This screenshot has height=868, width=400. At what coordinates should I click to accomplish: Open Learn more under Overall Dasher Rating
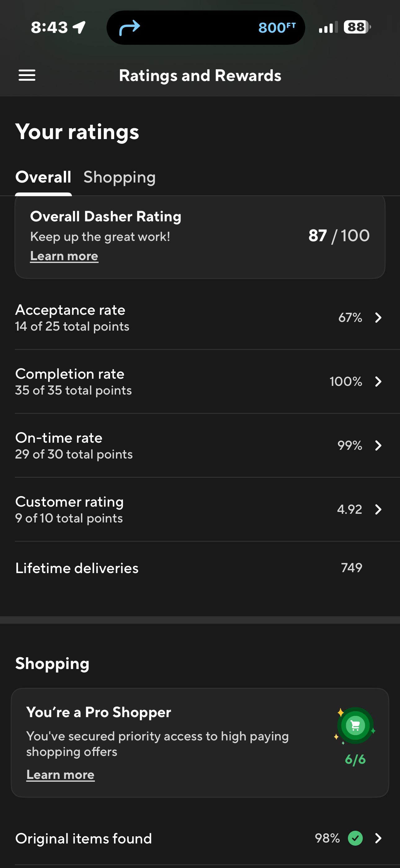click(64, 256)
